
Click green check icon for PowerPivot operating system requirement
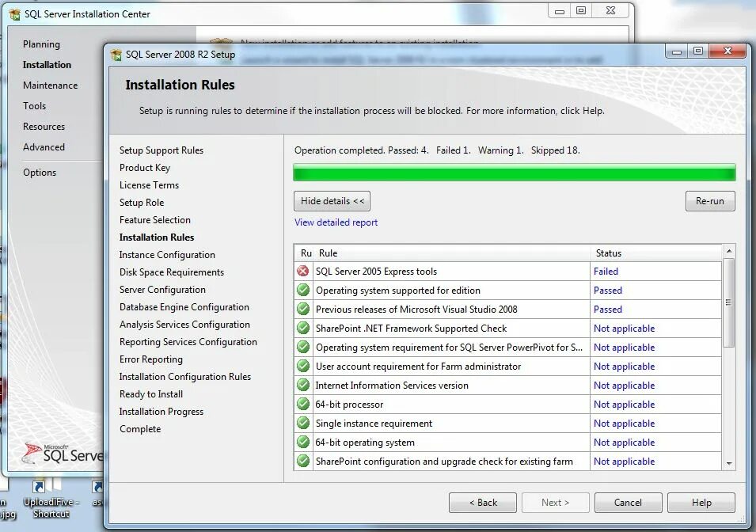pos(302,347)
